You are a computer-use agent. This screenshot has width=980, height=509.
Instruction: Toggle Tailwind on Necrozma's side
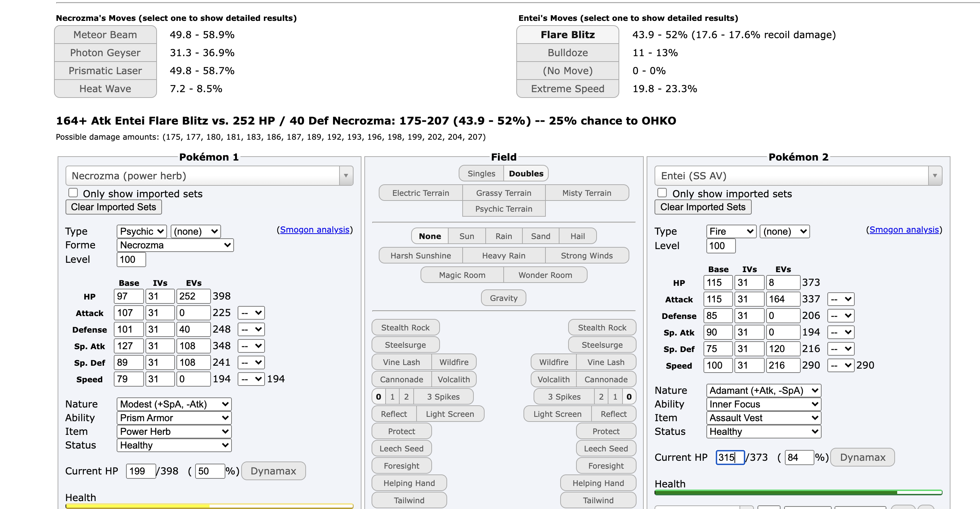coord(409,500)
